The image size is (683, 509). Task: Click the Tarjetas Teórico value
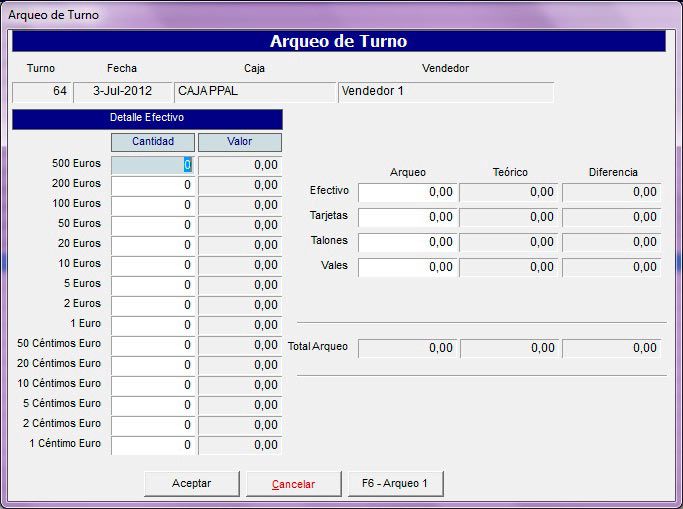tap(509, 217)
